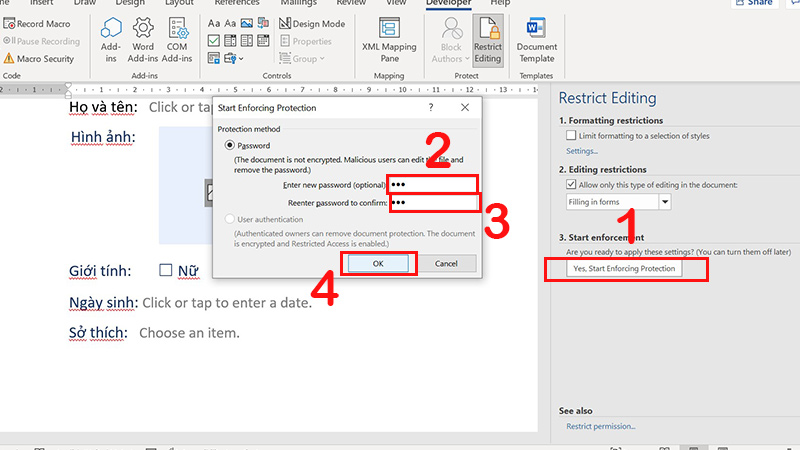This screenshot has width=800, height=450.
Task: Click OK in Start Enforcing Protection
Action: (x=378, y=264)
